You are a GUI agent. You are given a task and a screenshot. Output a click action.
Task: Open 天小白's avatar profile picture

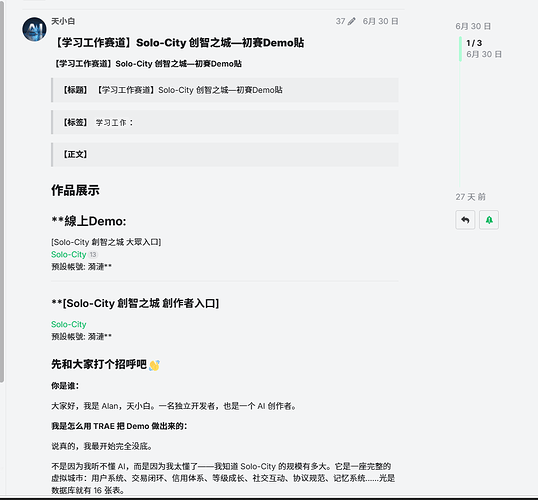click(x=34, y=29)
